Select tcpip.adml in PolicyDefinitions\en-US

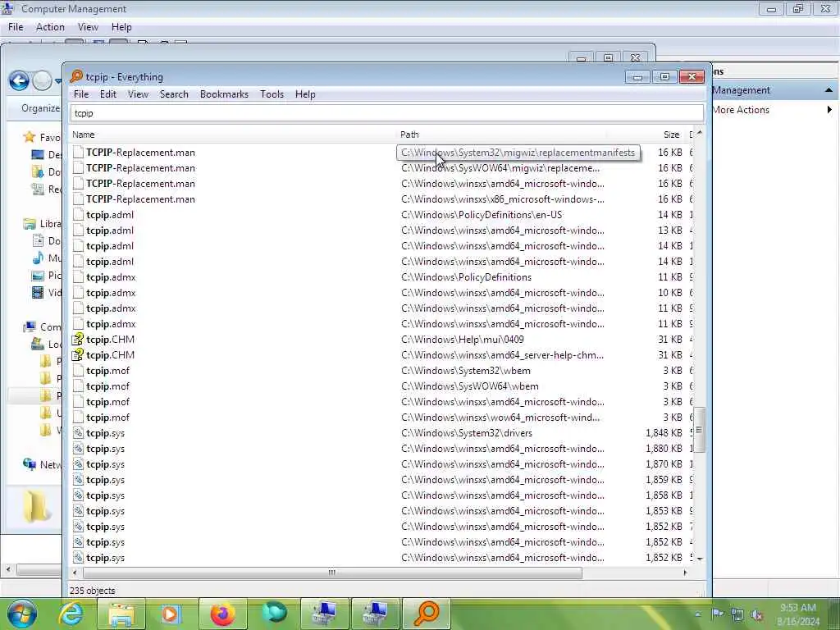click(110, 215)
